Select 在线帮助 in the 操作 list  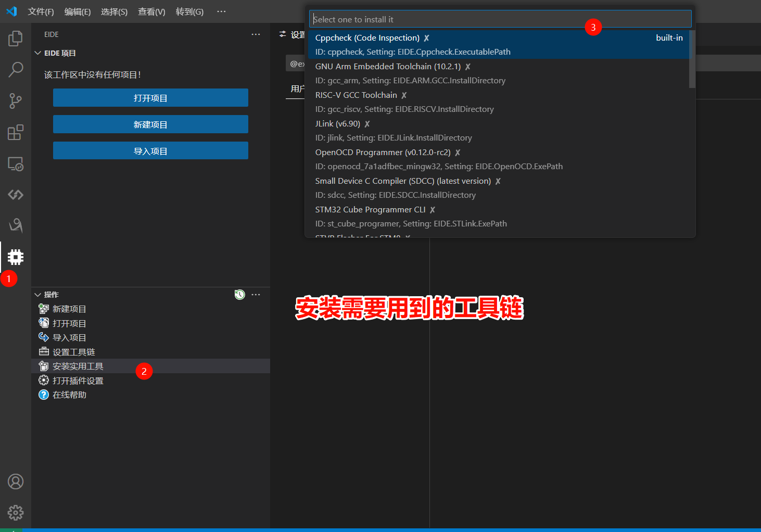[69, 395]
